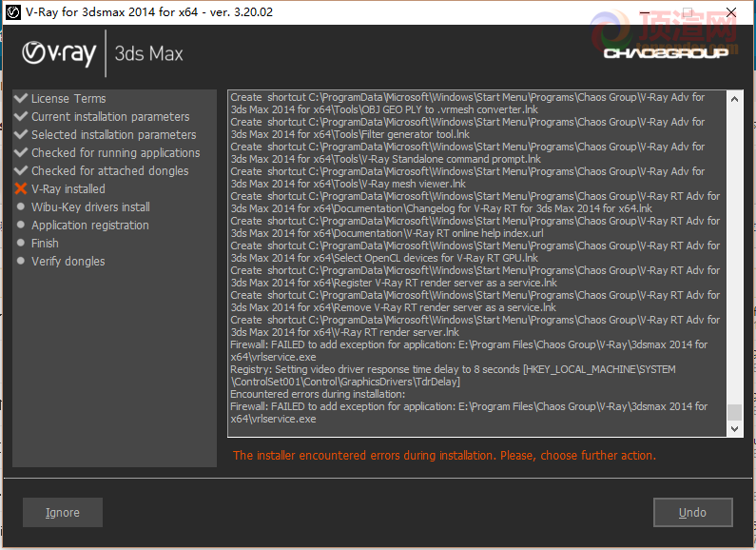Click the 'Select OpenCL devices' log line

tap(475, 252)
